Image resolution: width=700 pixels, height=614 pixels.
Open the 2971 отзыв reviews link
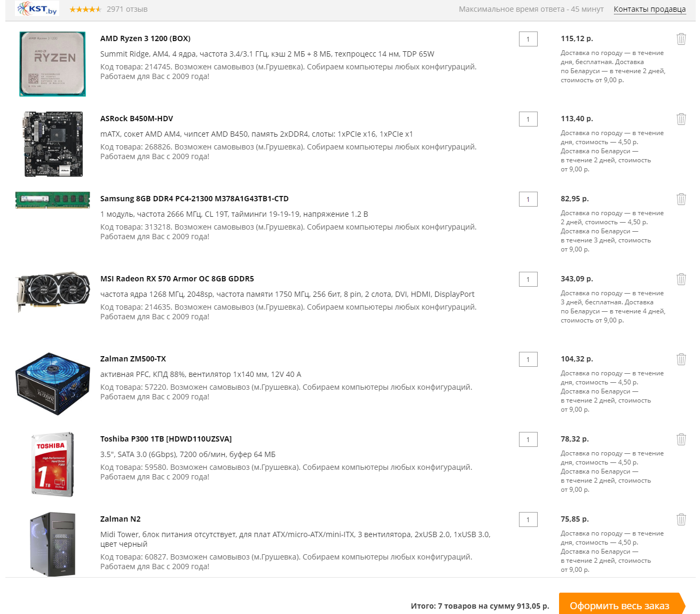(x=127, y=9)
